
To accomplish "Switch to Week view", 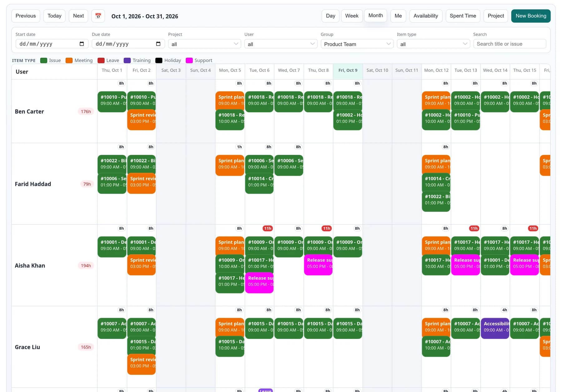I will click(352, 16).
